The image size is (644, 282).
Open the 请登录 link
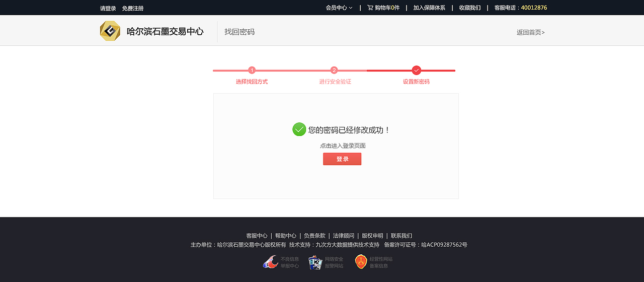tap(108, 9)
